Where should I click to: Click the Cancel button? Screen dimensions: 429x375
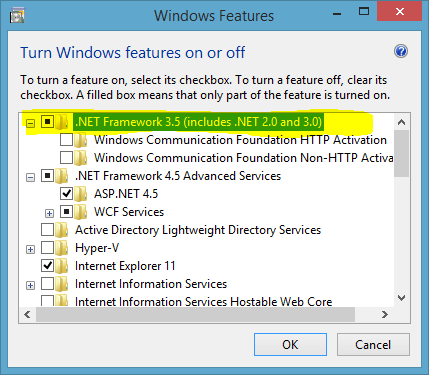(x=373, y=345)
